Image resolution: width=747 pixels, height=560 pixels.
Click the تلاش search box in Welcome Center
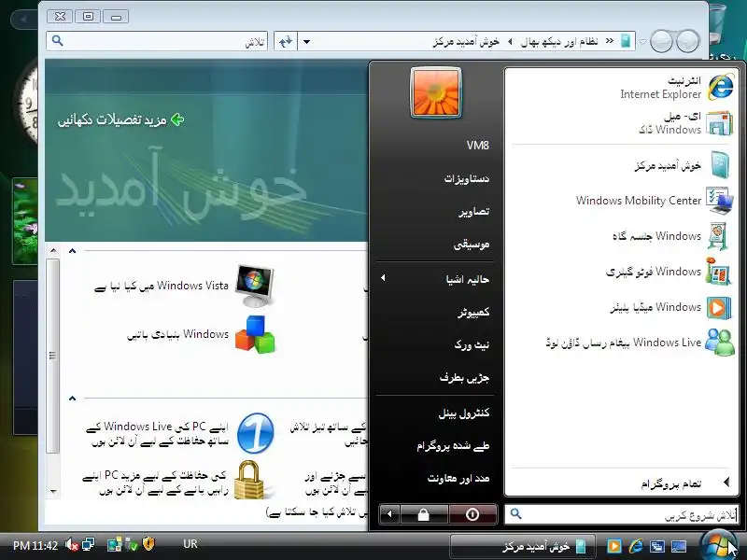[x=157, y=41]
